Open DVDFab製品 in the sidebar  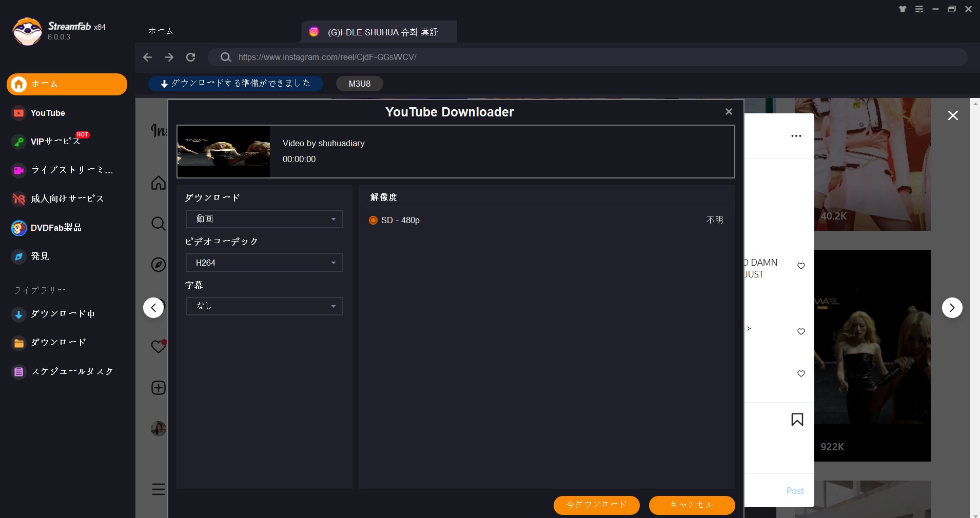47,228
